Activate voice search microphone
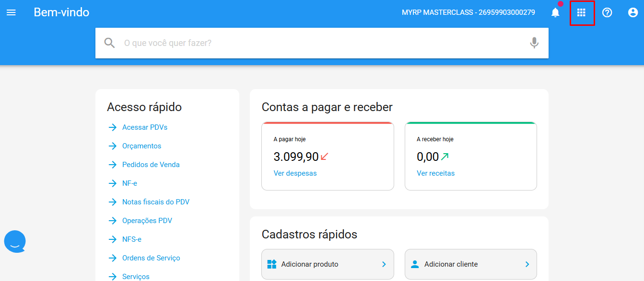This screenshot has height=281, width=644. coord(534,43)
